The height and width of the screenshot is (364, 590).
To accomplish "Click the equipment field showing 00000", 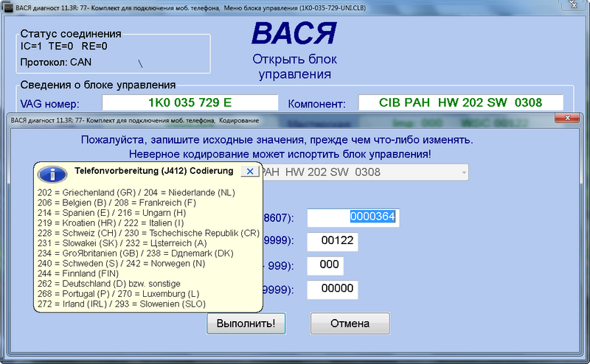I will point(333,290).
